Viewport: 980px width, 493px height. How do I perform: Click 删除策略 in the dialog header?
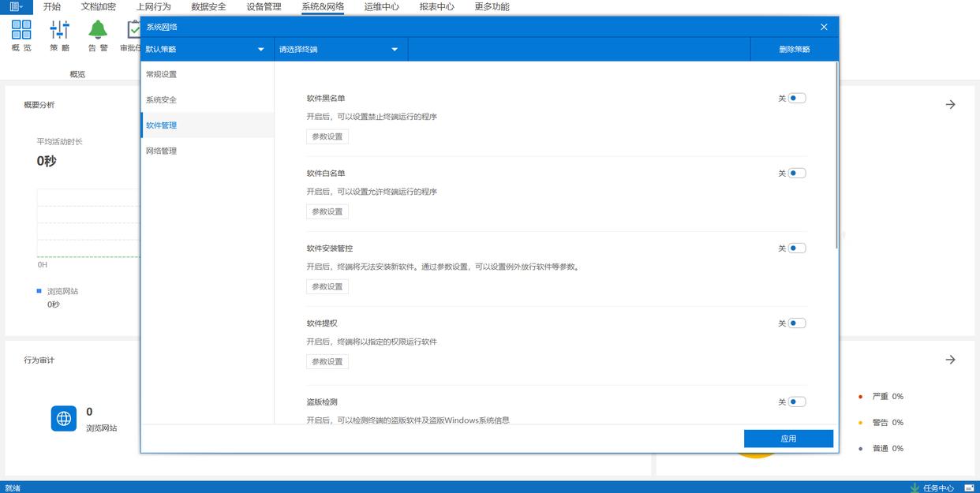tap(794, 49)
